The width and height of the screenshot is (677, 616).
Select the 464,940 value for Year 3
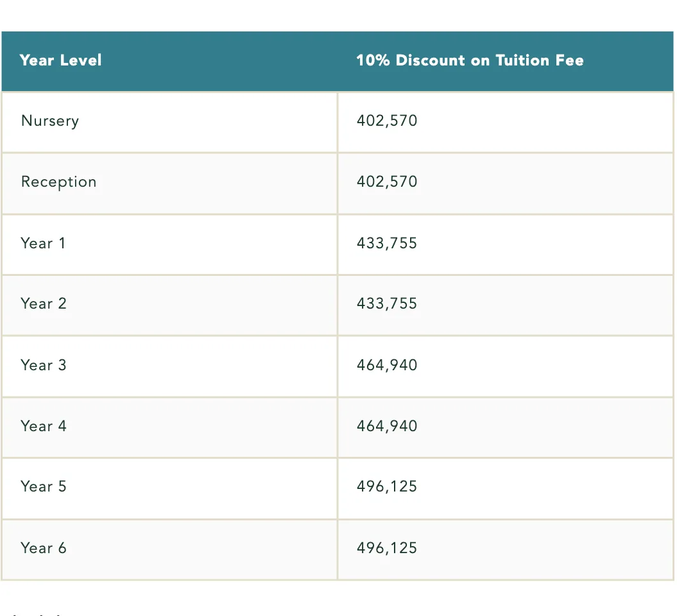coord(387,365)
